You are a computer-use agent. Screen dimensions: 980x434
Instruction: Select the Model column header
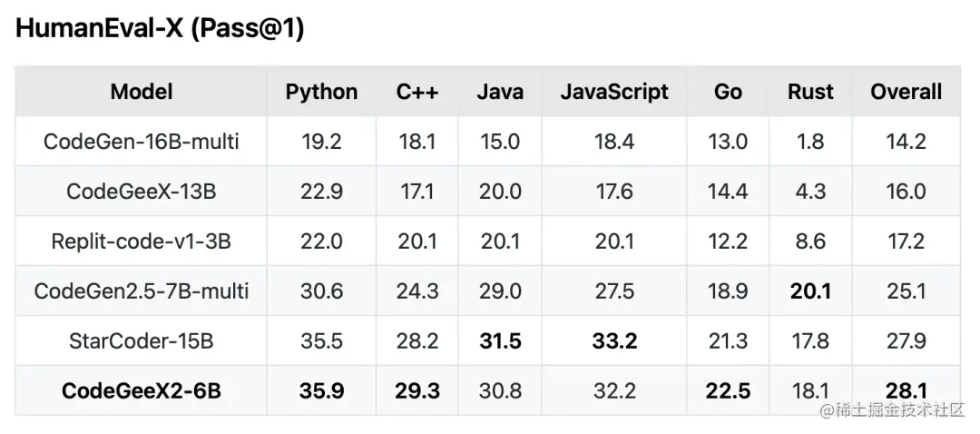141,92
